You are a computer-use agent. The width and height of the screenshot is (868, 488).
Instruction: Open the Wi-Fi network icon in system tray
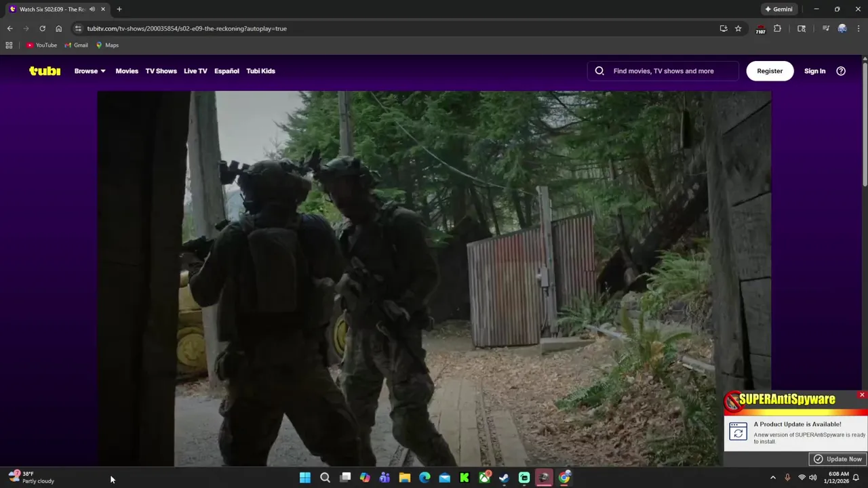pyautogui.click(x=802, y=478)
